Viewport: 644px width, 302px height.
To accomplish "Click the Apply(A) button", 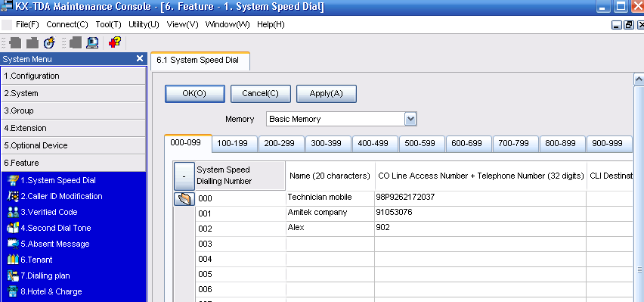I will tap(326, 93).
